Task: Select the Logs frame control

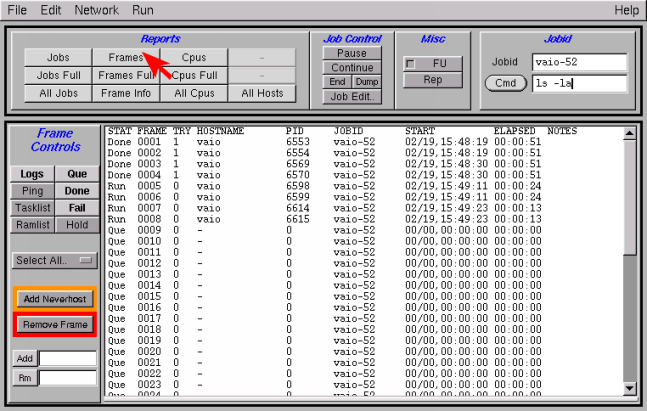Action: pyautogui.click(x=31, y=174)
